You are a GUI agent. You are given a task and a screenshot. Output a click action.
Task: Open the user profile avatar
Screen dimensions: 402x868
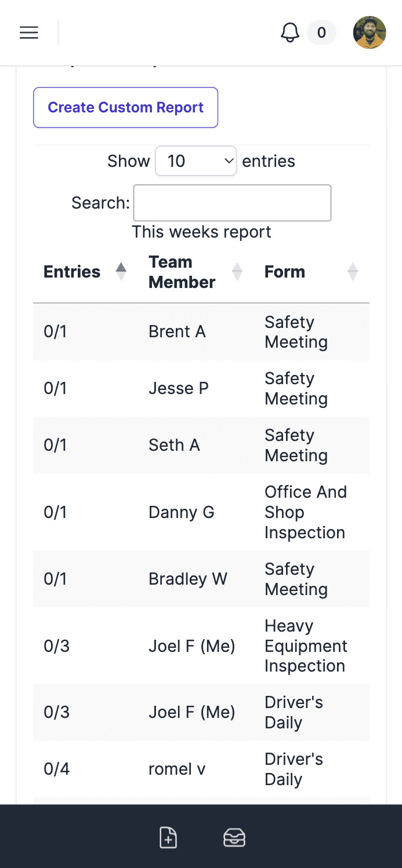point(370,32)
